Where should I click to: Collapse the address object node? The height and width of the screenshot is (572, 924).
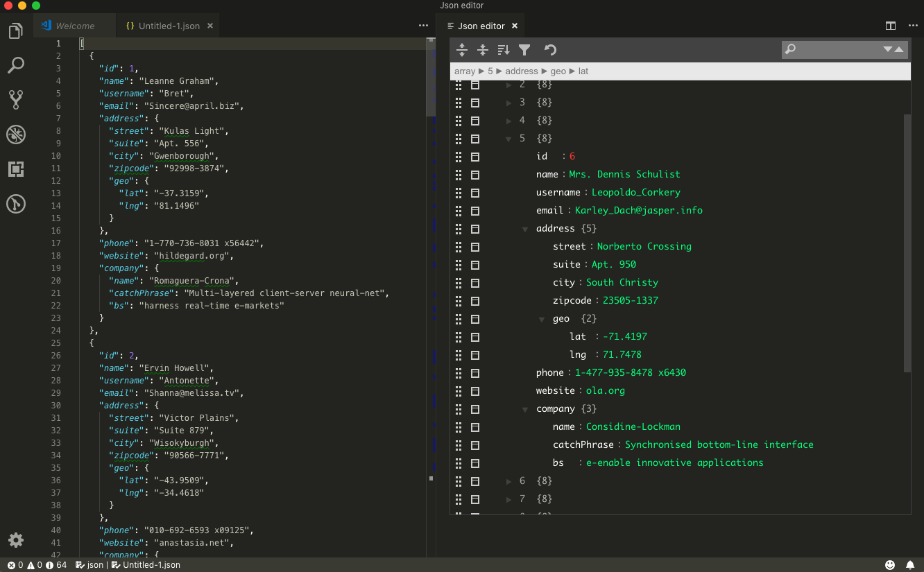pyautogui.click(x=526, y=228)
